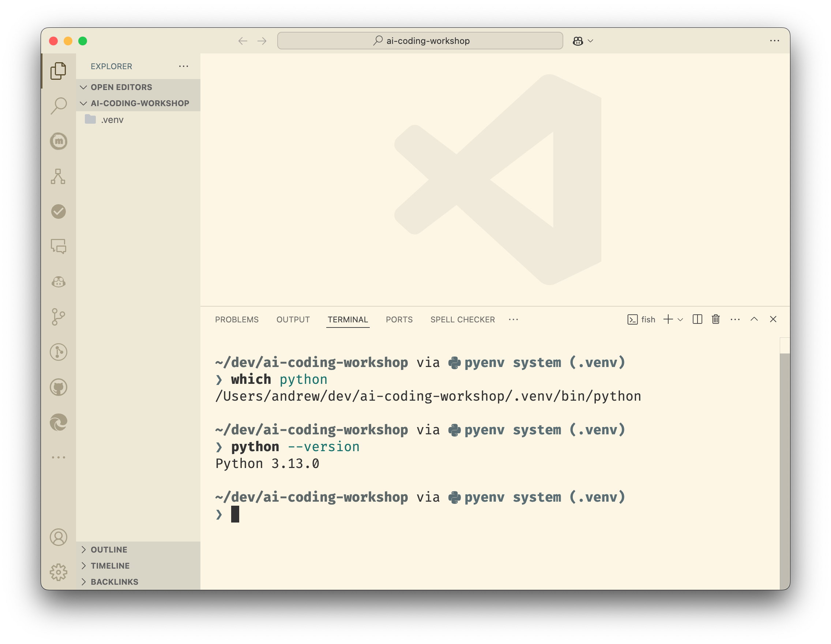Show additional panel tabs ellipsis
This screenshot has height=644, width=831.
513,319
